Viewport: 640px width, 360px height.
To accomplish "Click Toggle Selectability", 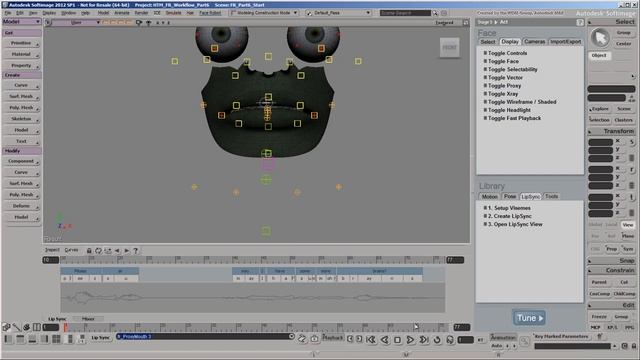I will 513,69.
